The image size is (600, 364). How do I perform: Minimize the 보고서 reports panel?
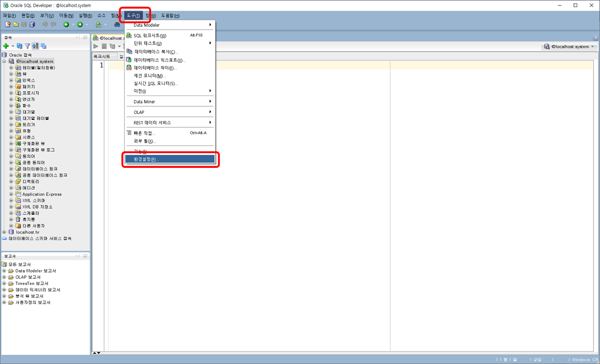85,256
